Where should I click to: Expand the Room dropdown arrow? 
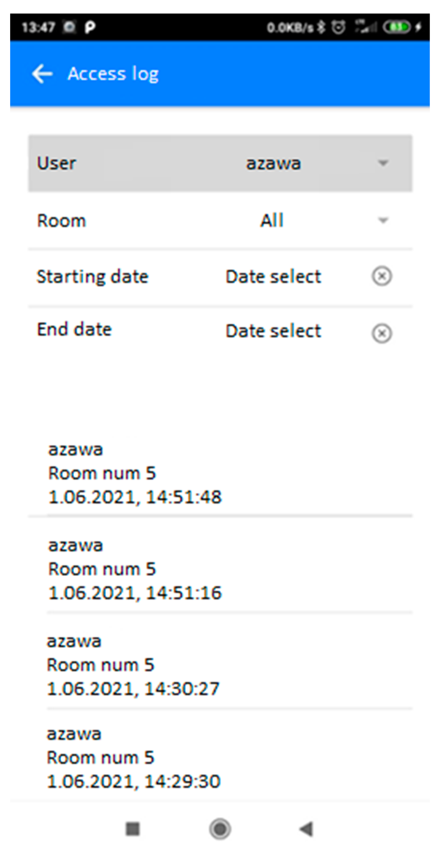(x=383, y=221)
